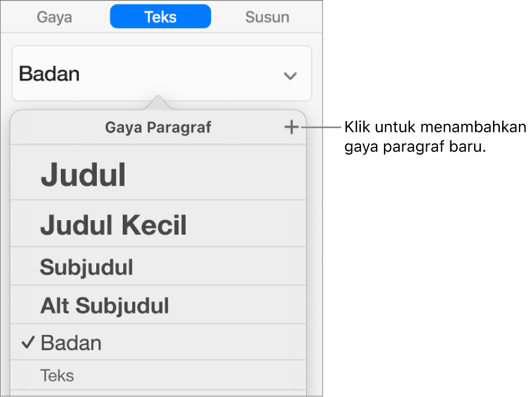
Task: Apply the Judul paragraph style
Action: 158,173
